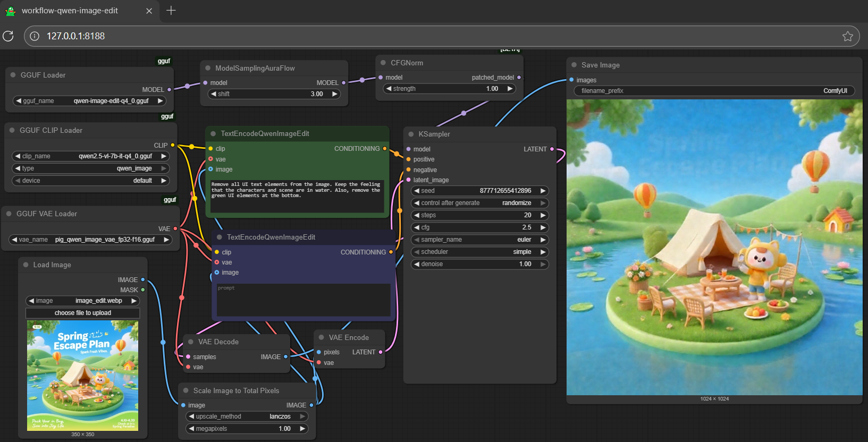Reload the page with the refresh icon

[x=8, y=36]
